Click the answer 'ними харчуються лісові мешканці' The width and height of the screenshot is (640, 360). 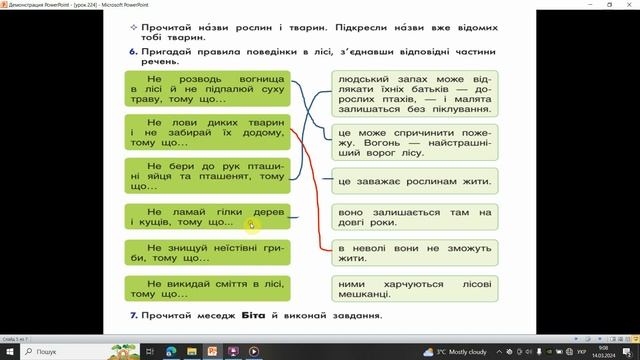pos(415,289)
